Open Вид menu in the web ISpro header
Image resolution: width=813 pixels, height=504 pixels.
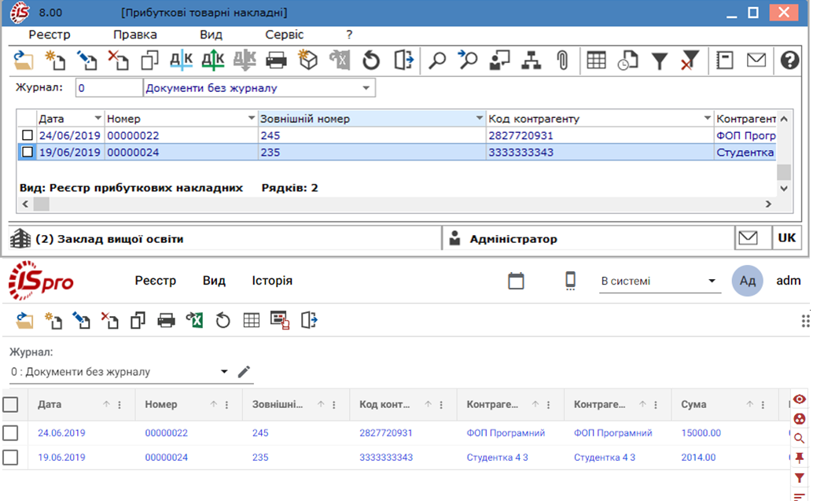click(214, 281)
